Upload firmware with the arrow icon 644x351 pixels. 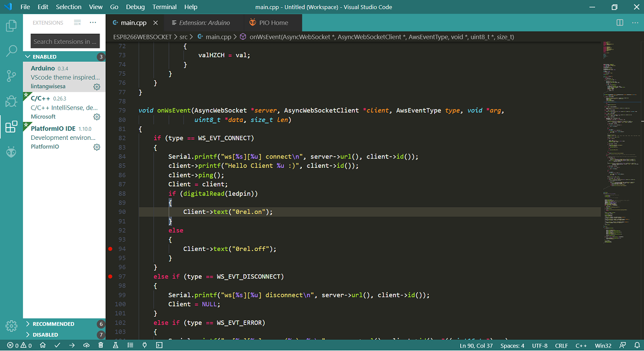click(72, 345)
